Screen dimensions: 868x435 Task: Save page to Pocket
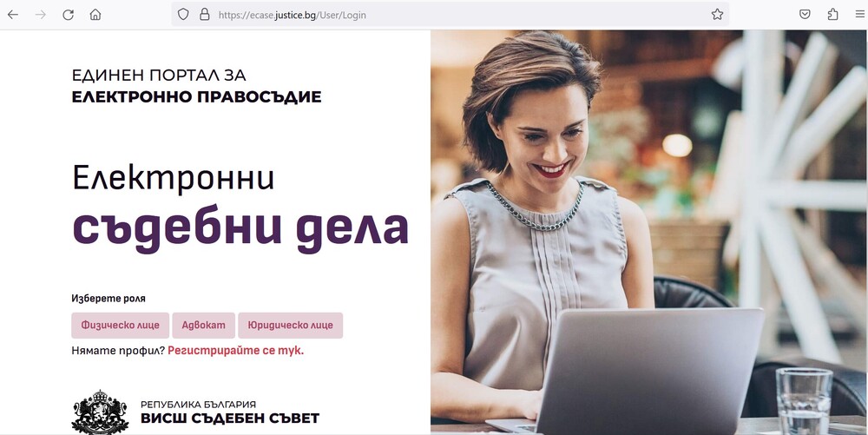805,15
